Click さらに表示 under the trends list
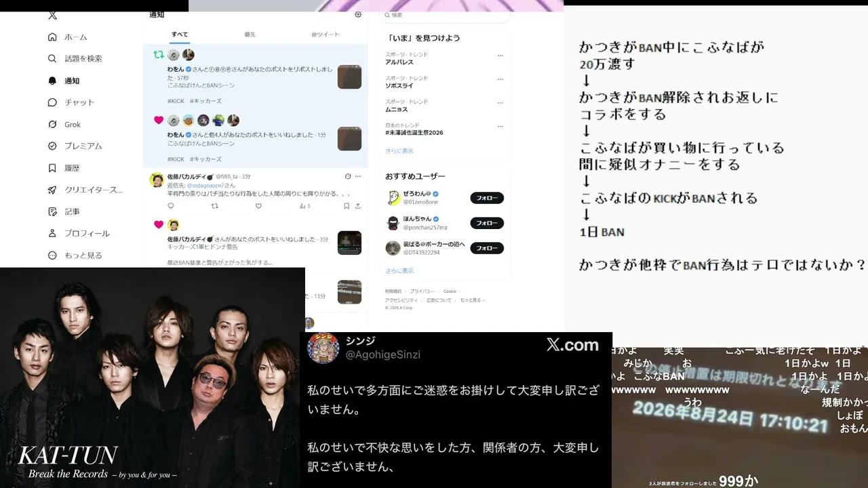 click(399, 151)
